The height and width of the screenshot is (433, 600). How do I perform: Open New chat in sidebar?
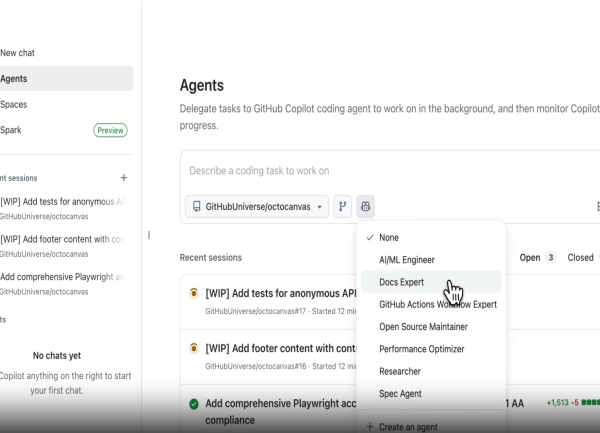65,53
